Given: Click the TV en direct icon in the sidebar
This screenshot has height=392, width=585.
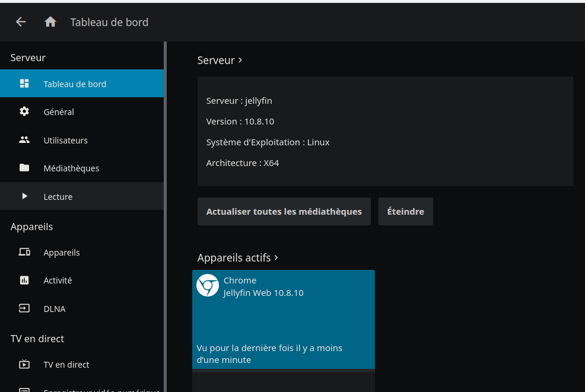Looking at the screenshot, I should click(x=24, y=364).
